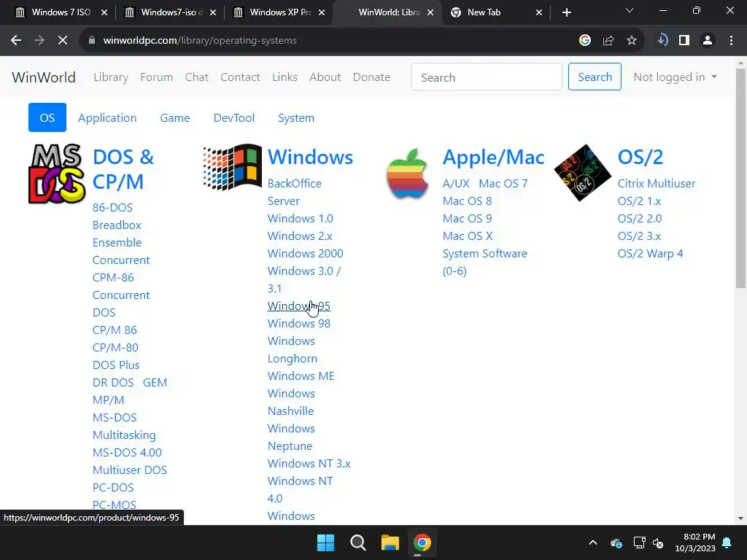Close the New Tab tab

(x=539, y=12)
